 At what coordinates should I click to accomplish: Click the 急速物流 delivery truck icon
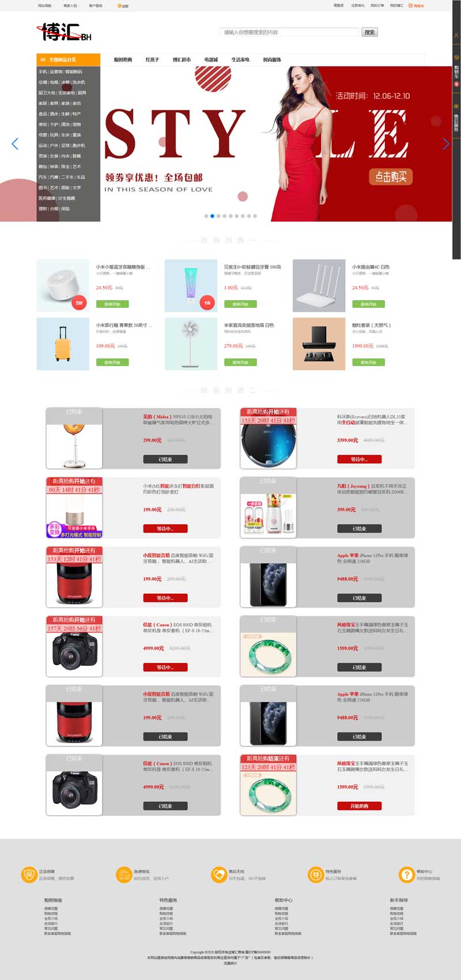124,875
